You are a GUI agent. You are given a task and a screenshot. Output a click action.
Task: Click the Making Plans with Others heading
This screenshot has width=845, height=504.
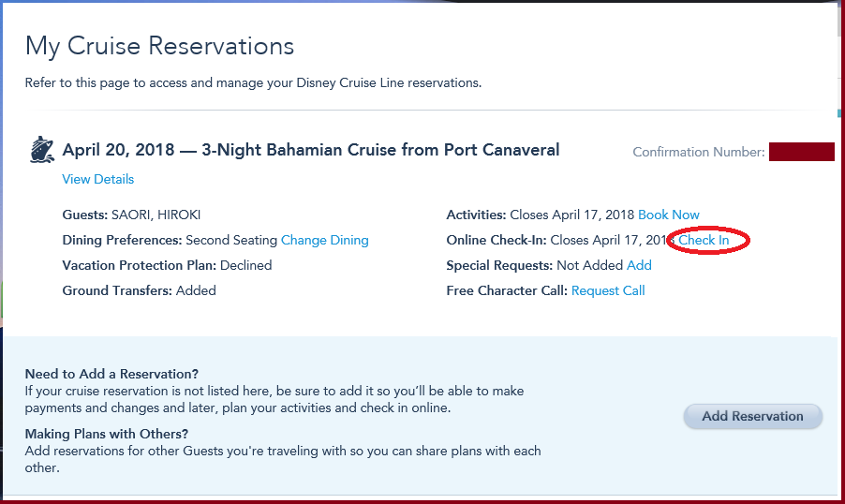[x=107, y=434]
